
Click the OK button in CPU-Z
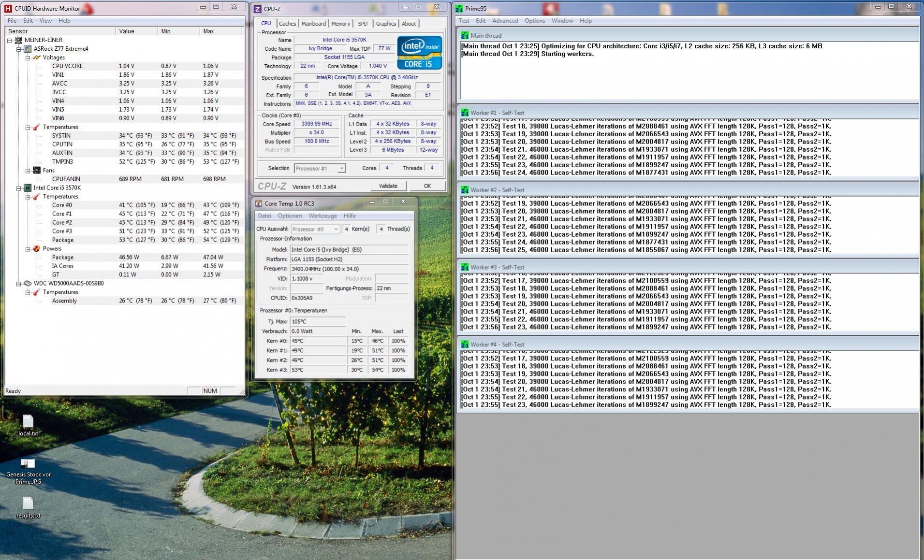(427, 186)
